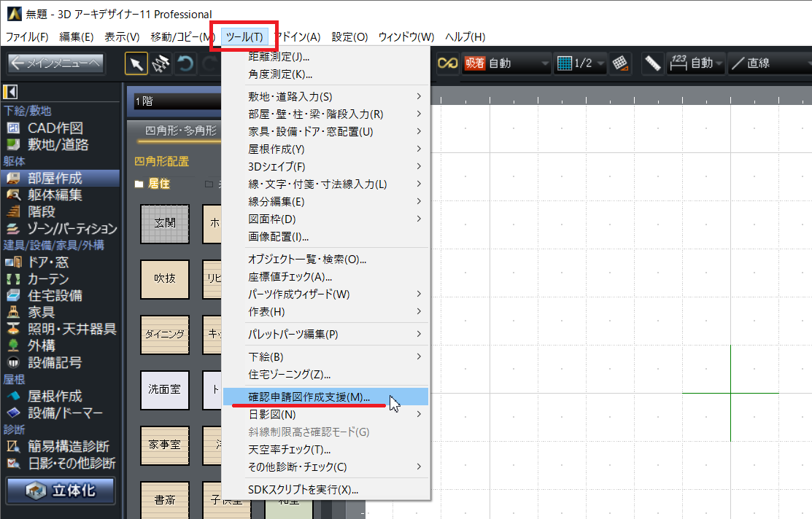Select 階段 stairs tool in sidebar
812x519 pixels.
point(42,212)
